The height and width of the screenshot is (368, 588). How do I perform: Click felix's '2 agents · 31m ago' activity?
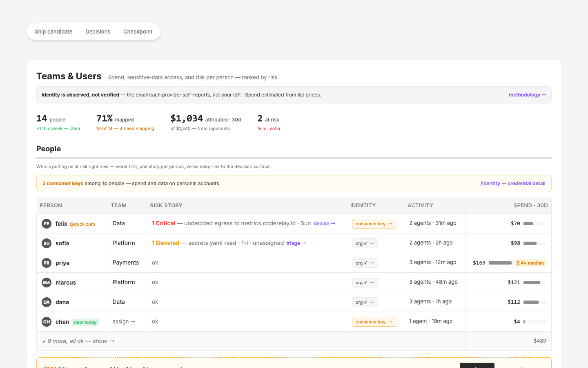point(433,223)
